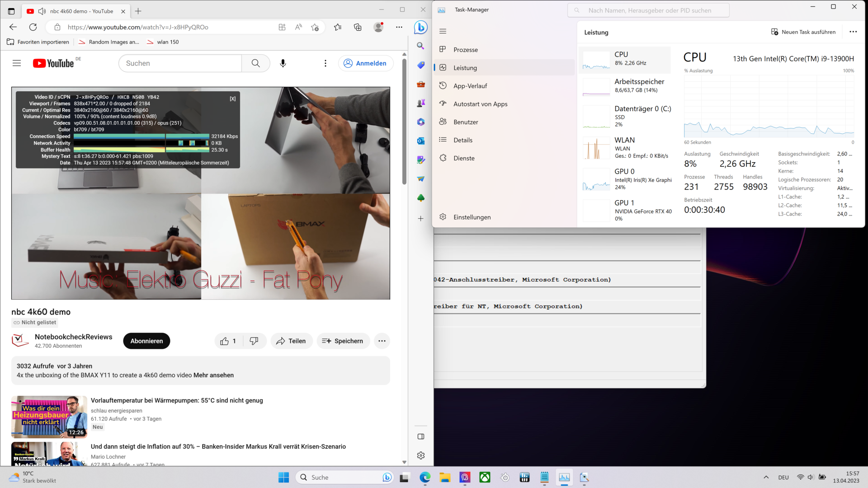Open Xbox app from taskbar
Image resolution: width=868 pixels, height=488 pixels.
(485, 478)
